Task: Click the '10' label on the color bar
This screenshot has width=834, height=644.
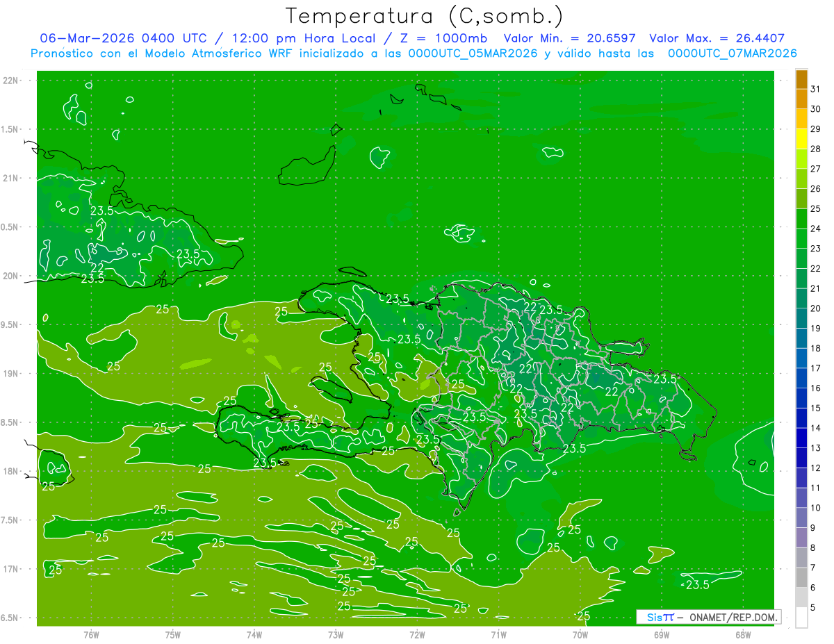Action: click(x=816, y=508)
